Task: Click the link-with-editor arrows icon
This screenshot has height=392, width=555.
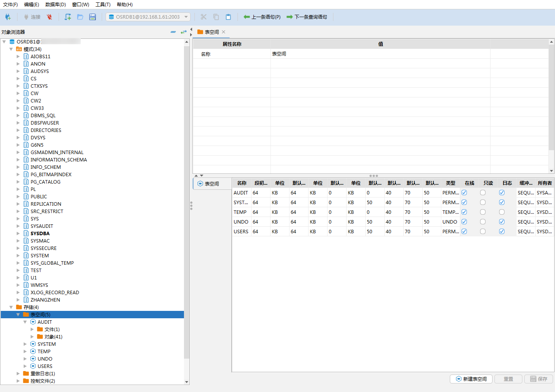Action: pos(184,32)
